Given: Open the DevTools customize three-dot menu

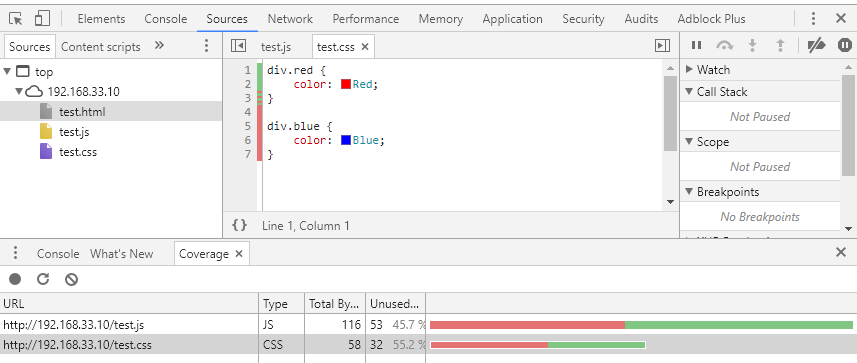Looking at the screenshot, I should click(x=813, y=19).
